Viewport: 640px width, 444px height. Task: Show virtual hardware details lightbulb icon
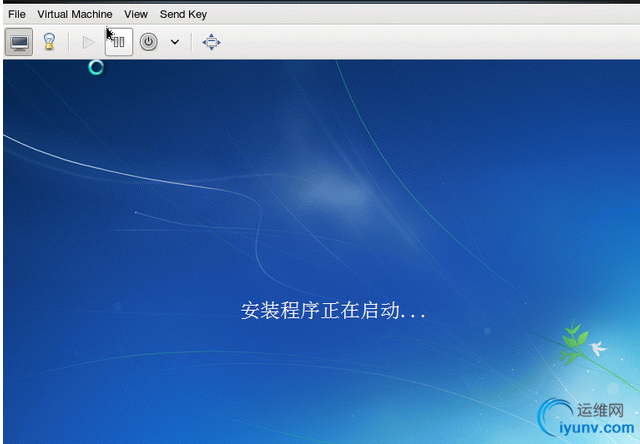pyautogui.click(x=49, y=42)
